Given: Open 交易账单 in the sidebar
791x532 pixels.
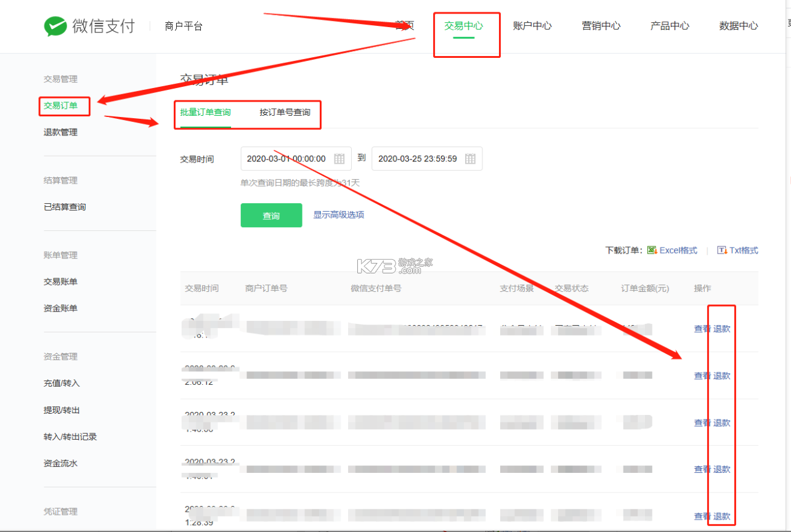Looking at the screenshot, I should (x=60, y=282).
